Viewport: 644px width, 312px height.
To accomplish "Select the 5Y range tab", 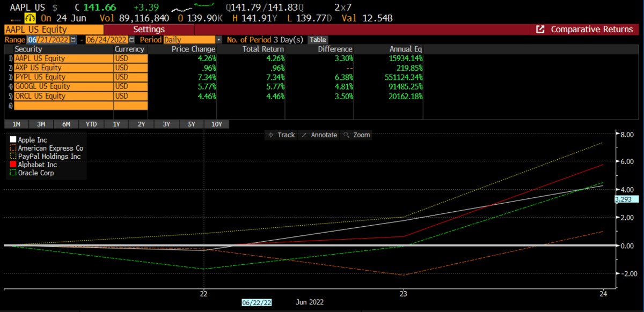I will click(x=192, y=124).
